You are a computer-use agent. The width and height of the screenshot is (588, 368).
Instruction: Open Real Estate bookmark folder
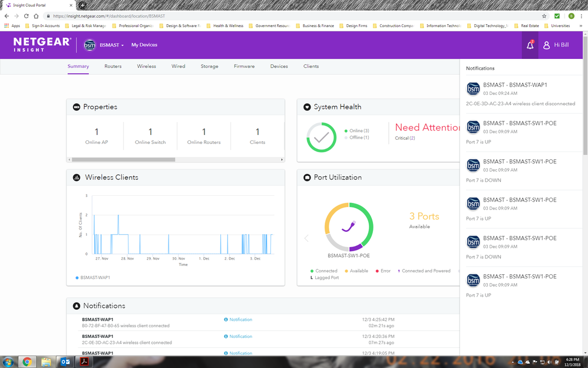[x=527, y=26]
